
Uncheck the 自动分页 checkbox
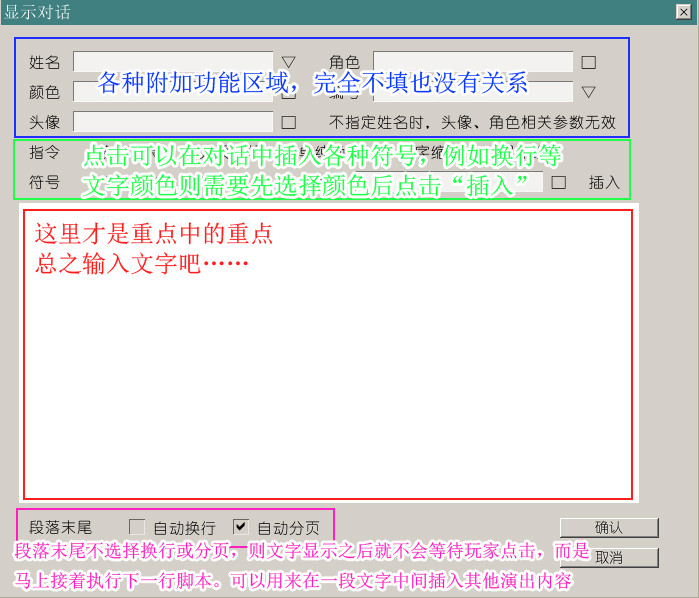(241, 527)
